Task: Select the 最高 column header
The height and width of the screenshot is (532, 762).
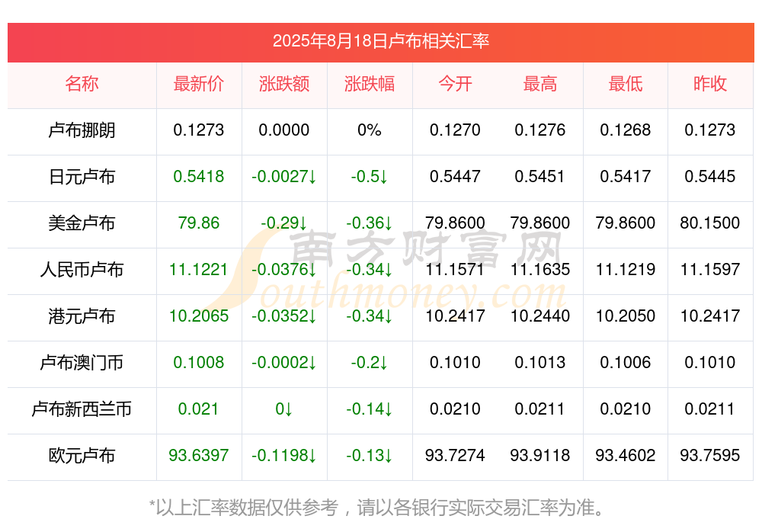Action: coord(540,84)
